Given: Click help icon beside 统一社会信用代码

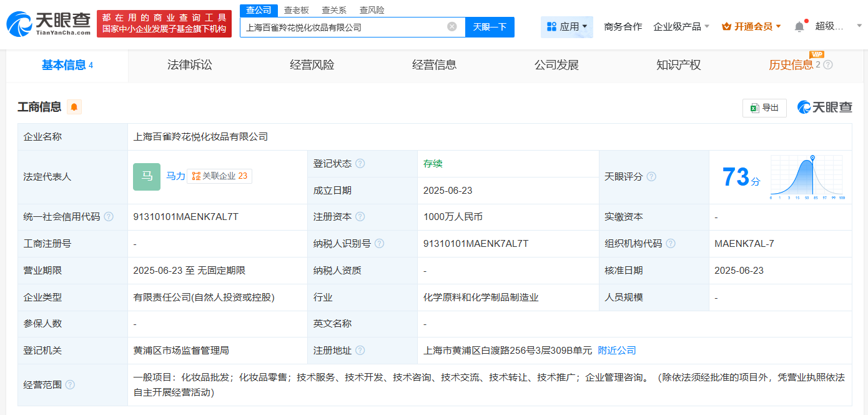Looking at the screenshot, I should 109,217.
